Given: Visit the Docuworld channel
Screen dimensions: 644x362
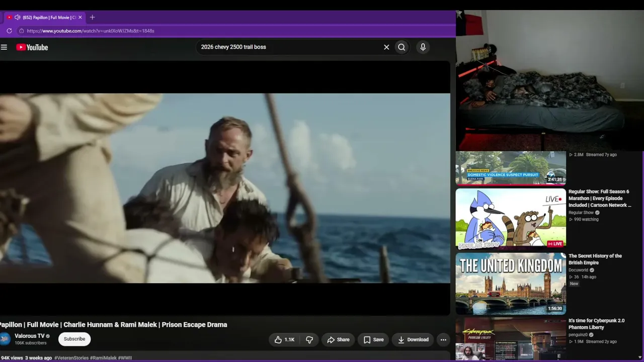Looking at the screenshot, I should (x=578, y=270).
